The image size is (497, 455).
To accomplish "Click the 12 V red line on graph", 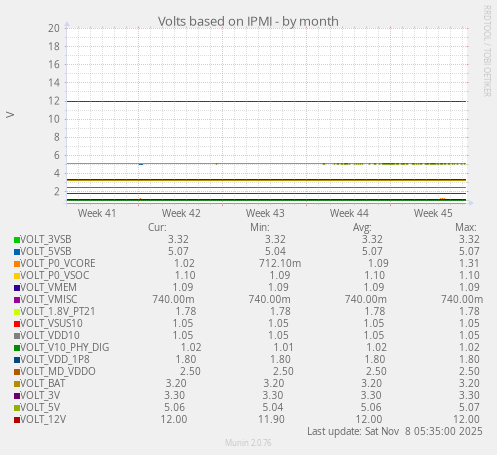I will click(x=266, y=101).
